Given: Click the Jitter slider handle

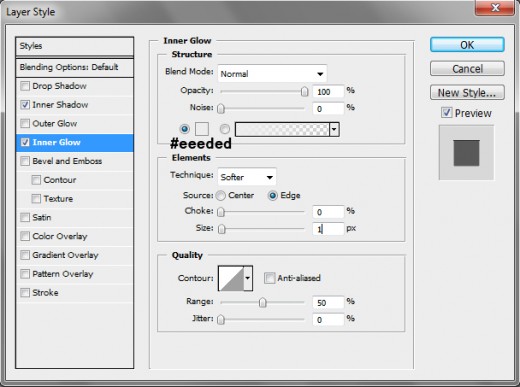Looking at the screenshot, I should click(x=221, y=320).
